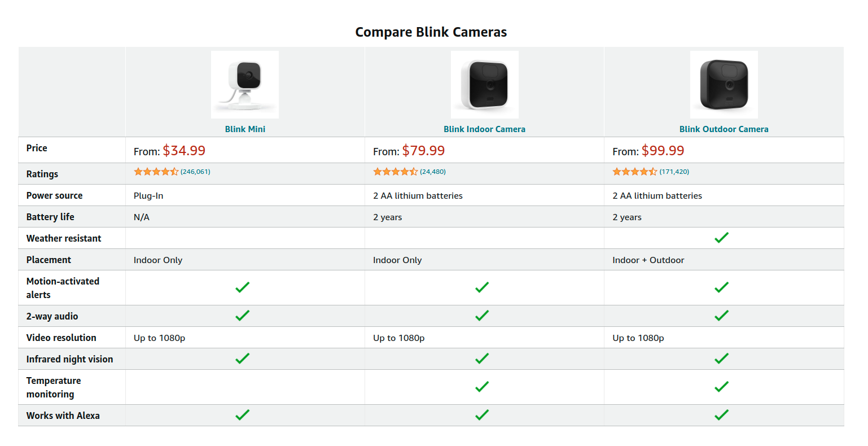This screenshot has width=868, height=446.
Task: Click the $79.99 Indoor Camera price
Action: [x=423, y=151]
